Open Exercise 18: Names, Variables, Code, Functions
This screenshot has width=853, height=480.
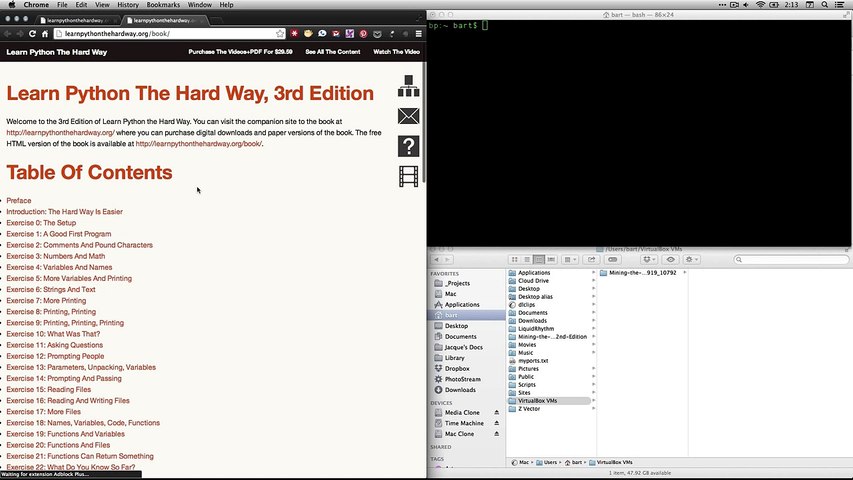tap(83, 423)
